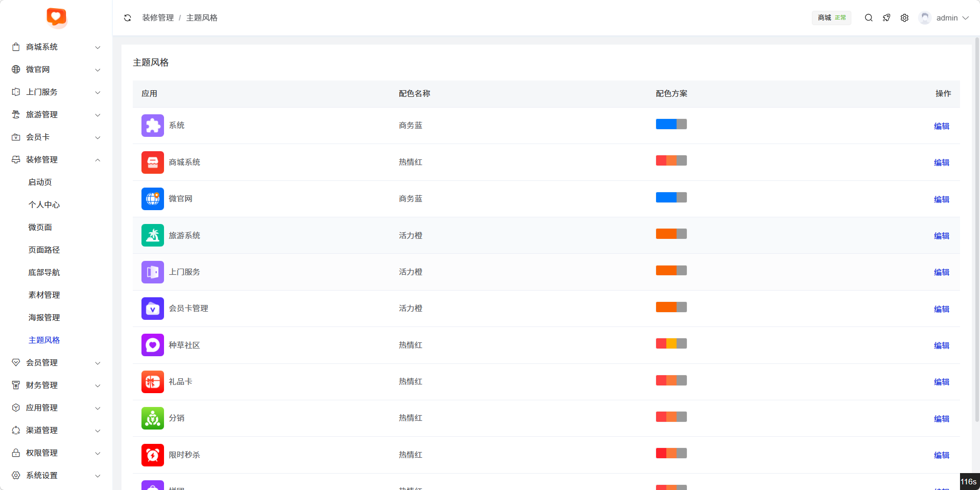Click the 系统 puzzle app icon
Viewport: 980px width, 490px height.
point(153,126)
